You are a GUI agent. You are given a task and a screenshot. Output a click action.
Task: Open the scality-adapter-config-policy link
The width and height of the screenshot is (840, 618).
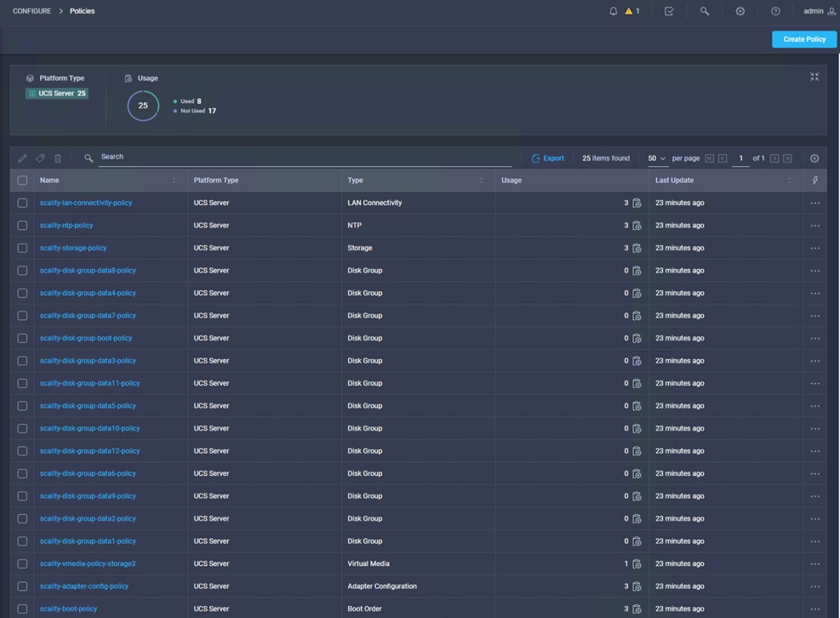[84, 587]
